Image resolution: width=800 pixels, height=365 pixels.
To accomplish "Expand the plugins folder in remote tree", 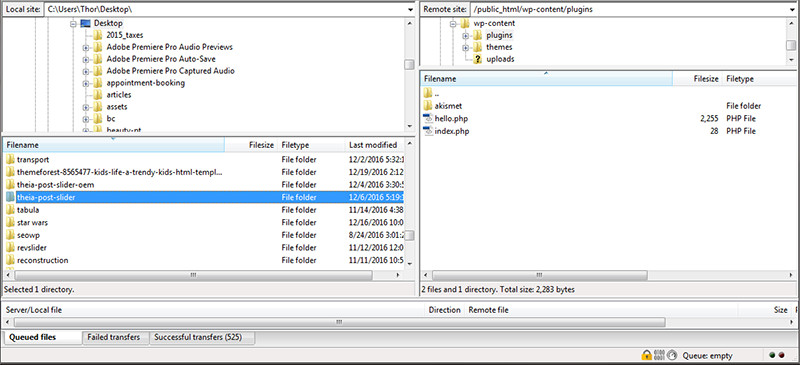I will point(465,35).
